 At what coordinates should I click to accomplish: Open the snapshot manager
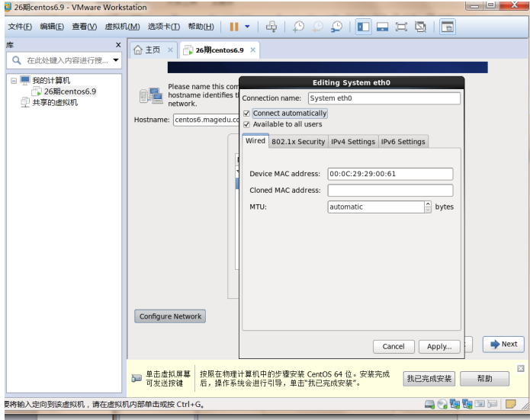coord(336,27)
